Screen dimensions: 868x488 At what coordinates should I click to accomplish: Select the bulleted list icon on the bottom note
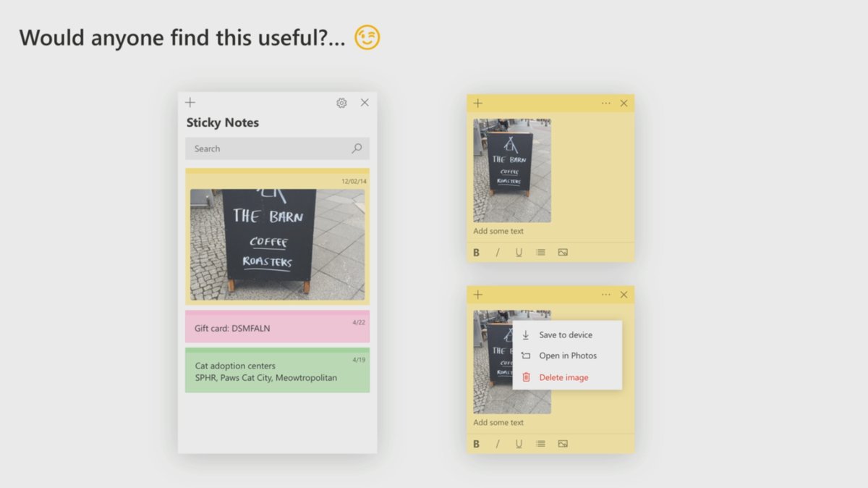(540, 443)
